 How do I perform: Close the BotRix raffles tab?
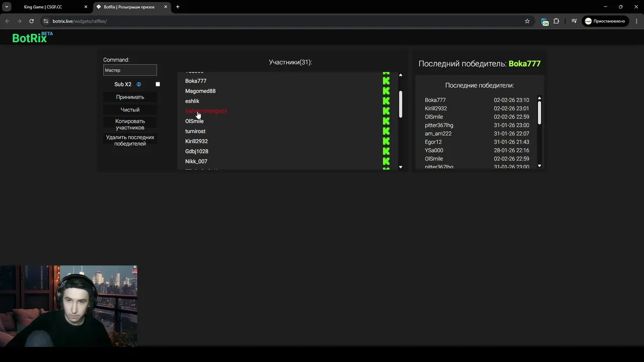click(166, 7)
